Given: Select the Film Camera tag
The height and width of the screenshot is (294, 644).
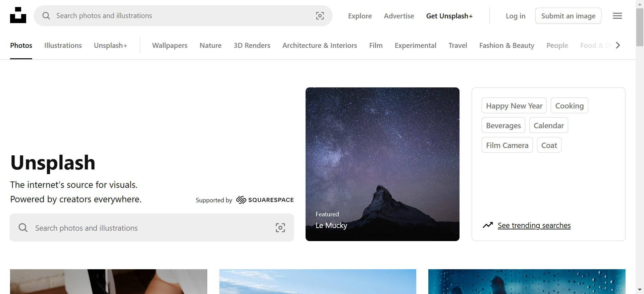Looking at the screenshot, I should point(507,145).
